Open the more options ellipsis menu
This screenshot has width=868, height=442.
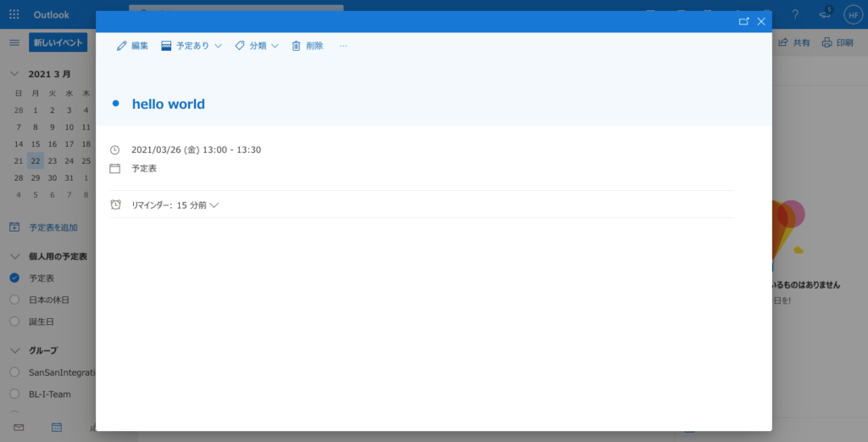(x=343, y=46)
